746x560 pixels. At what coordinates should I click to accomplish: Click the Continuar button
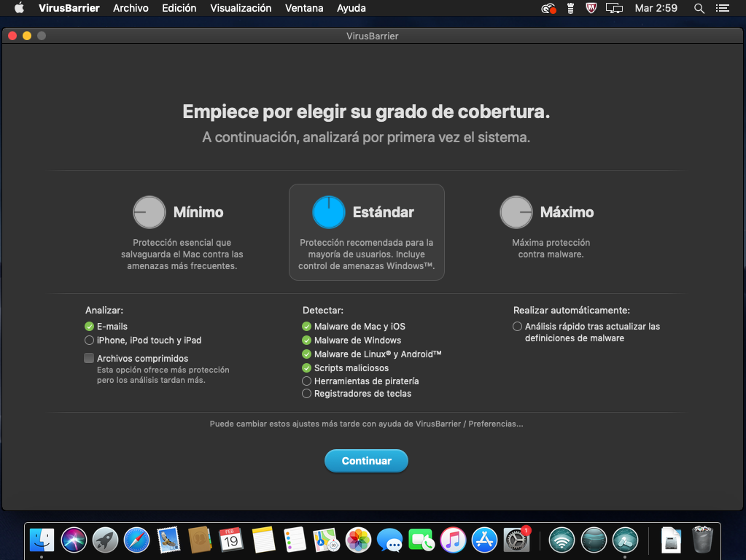tap(366, 461)
